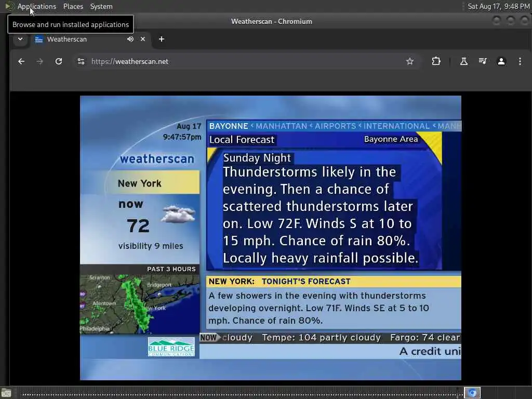The height and width of the screenshot is (399, 532).
Task: Click the cloudy weather condition icon
Action: coord(178,214)
